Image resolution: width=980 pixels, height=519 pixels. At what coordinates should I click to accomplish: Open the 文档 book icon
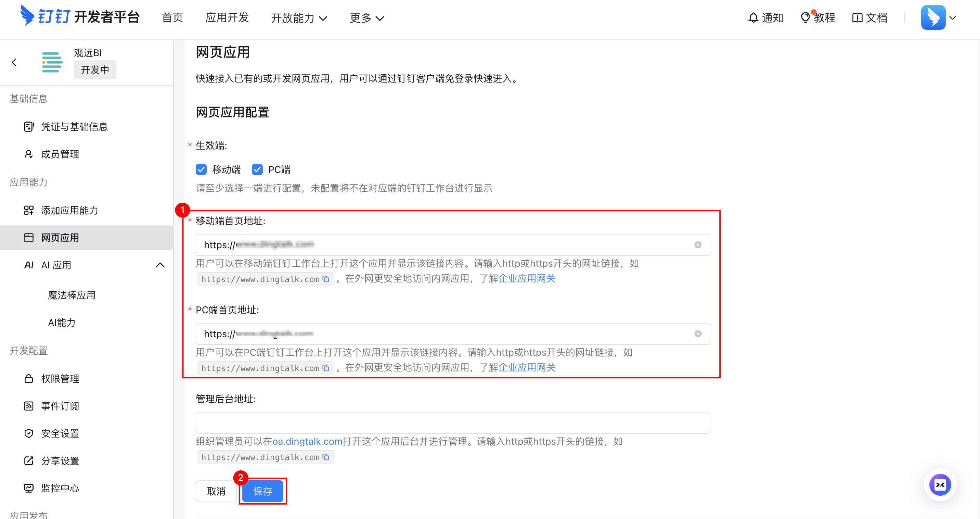pyautogui.click(x=857, y=18)
